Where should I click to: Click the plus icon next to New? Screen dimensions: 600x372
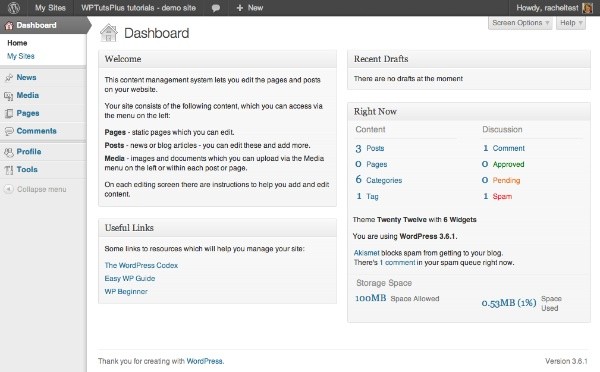coord(240,8)
